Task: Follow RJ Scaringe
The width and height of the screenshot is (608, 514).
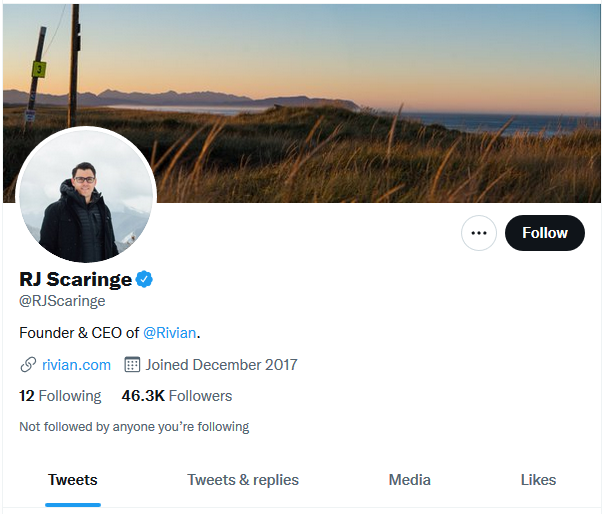Action: [544, 233]
